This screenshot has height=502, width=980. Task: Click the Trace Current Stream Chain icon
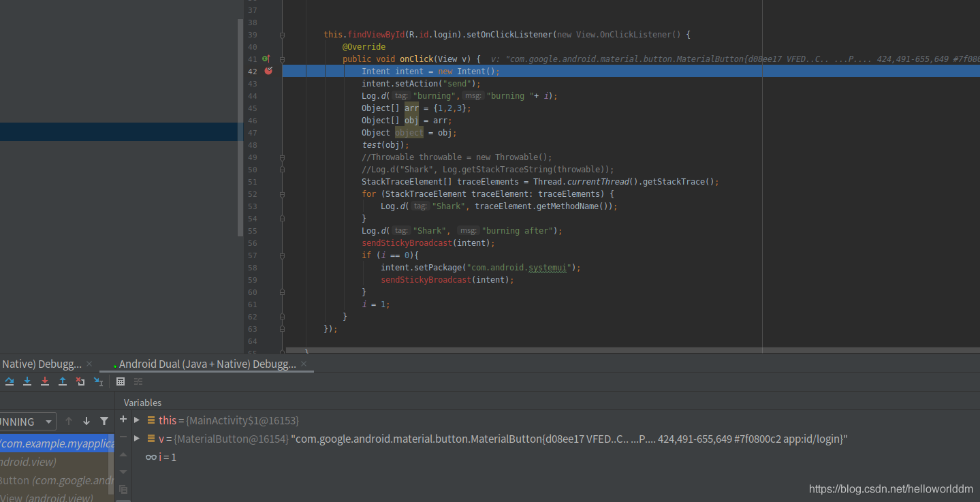(x=138, y=381)
